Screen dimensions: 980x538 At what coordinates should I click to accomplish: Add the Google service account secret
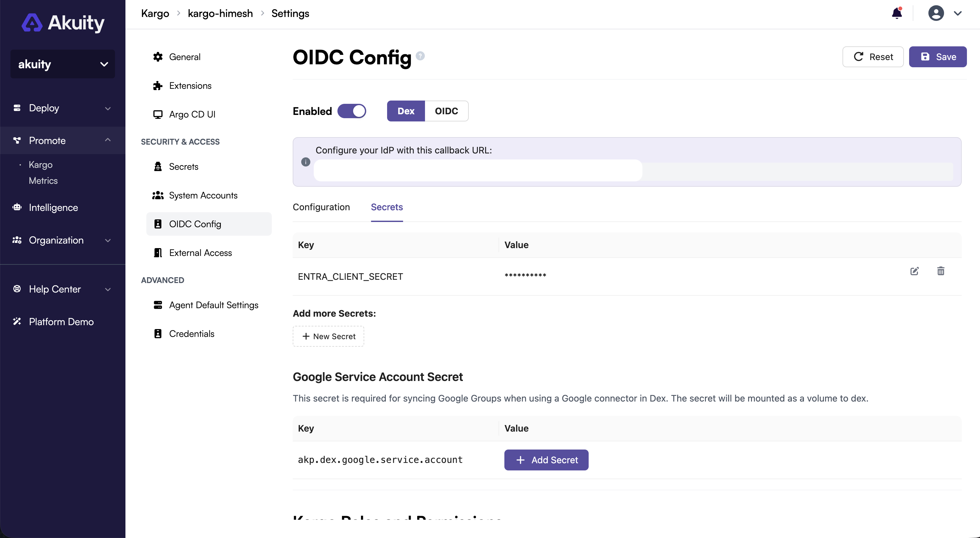coord(546,460)
